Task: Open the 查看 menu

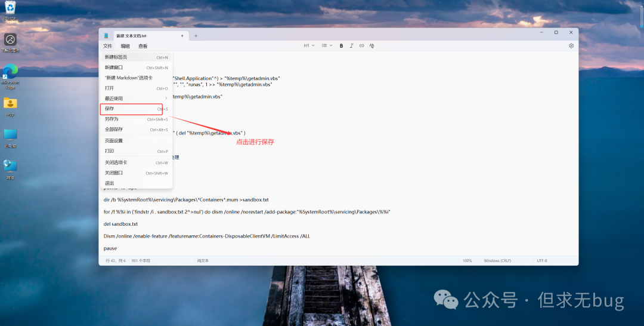Action: 143,46
